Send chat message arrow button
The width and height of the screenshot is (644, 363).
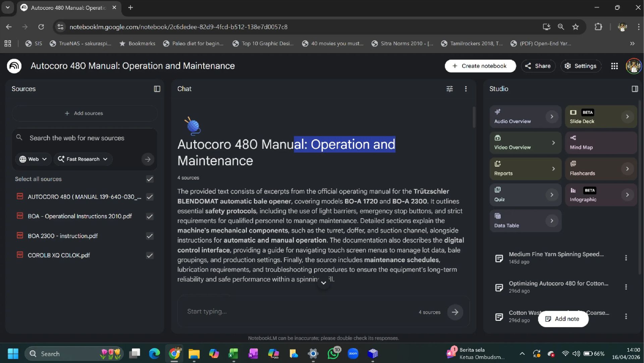tap(455, 312)
